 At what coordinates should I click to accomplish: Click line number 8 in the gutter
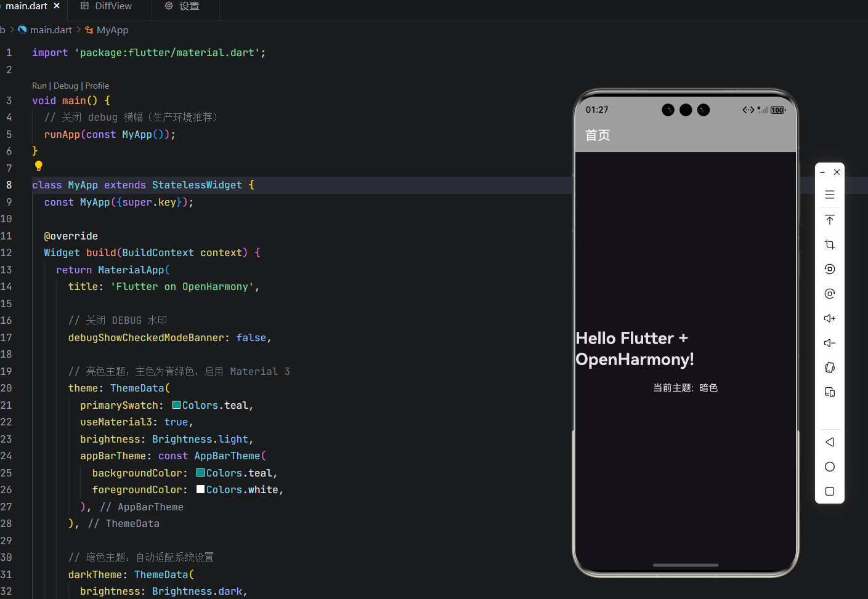point(9,185)
